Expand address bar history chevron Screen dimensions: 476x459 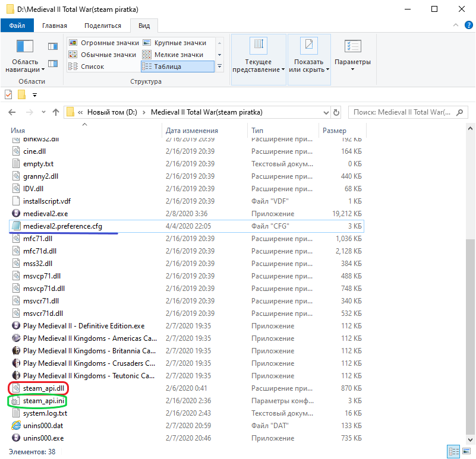coord(326,113)
